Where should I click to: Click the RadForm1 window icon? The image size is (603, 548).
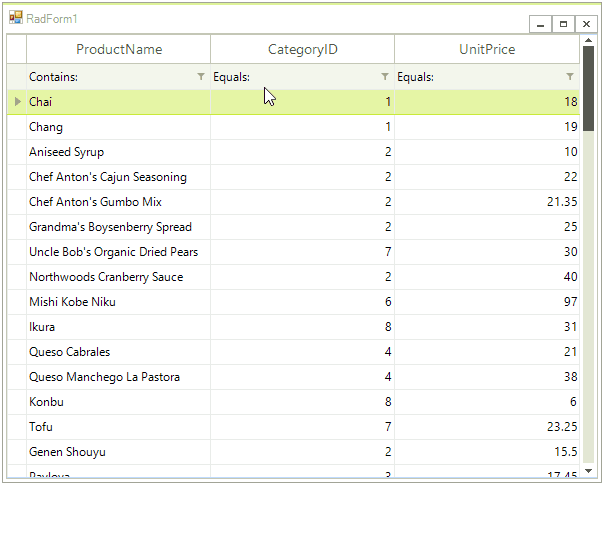coord(16,18)
